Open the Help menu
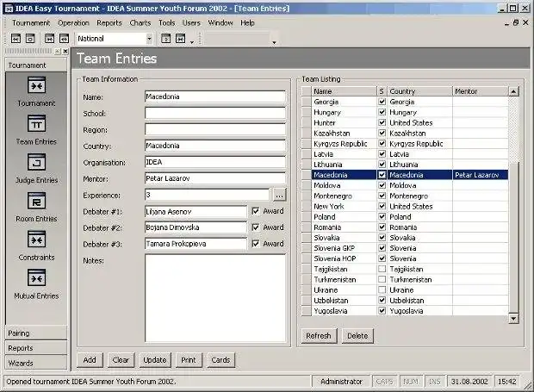 (x=247, y=22)
